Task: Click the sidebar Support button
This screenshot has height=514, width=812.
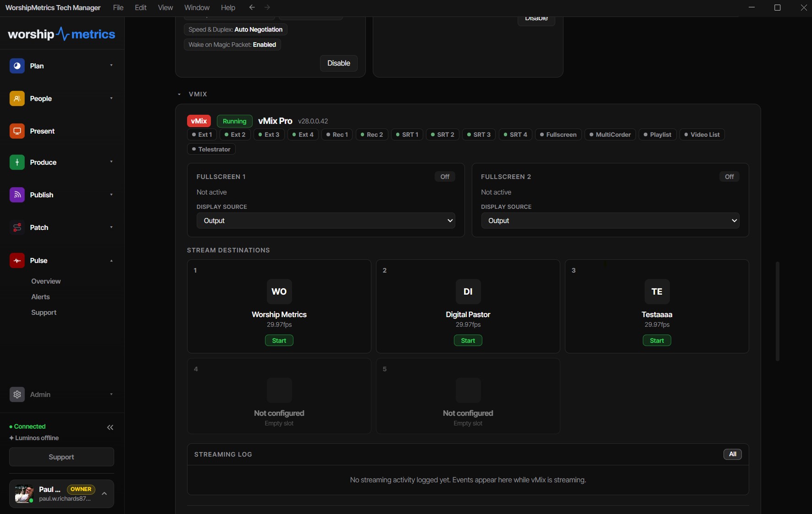Action: [61, 457]
